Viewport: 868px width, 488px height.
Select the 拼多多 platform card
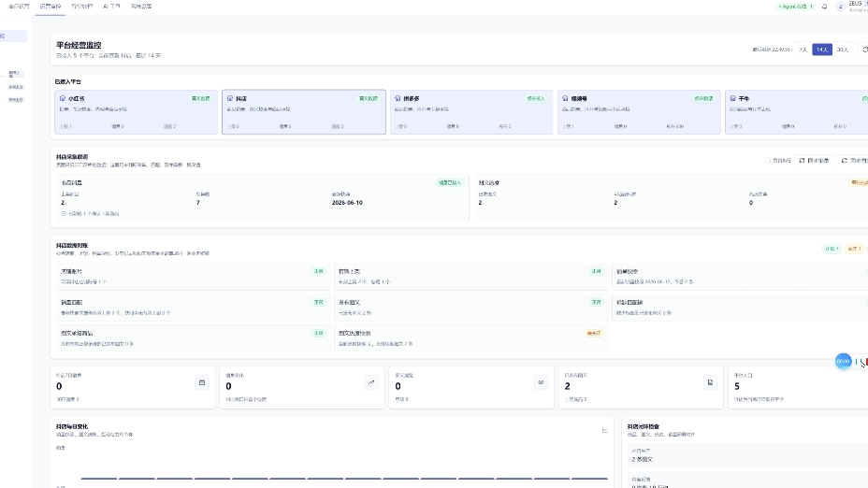(x=471, y=112)
